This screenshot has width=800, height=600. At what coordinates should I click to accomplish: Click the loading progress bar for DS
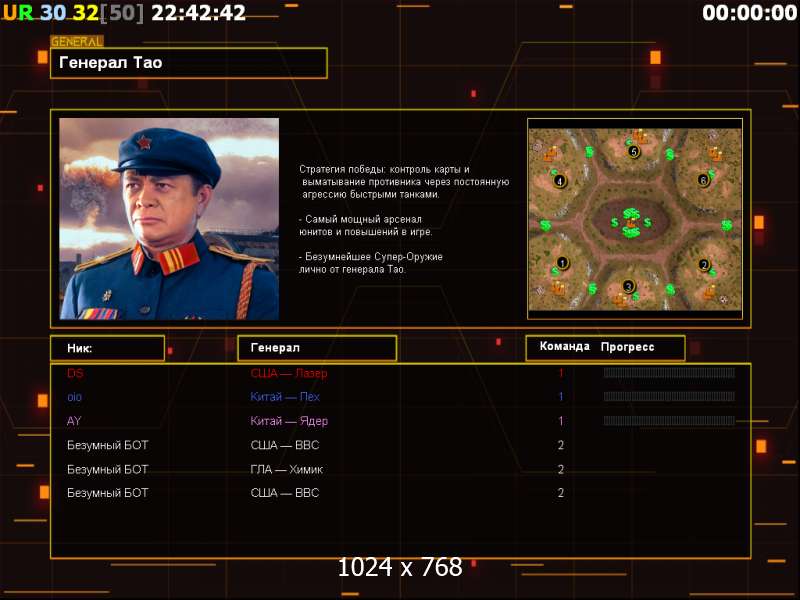(x=669, y=372)
